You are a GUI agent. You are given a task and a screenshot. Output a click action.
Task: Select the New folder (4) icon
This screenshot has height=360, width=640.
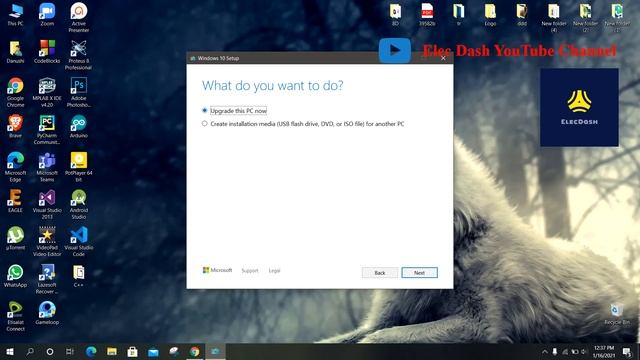pyautogui.click(x=553, y=18)
